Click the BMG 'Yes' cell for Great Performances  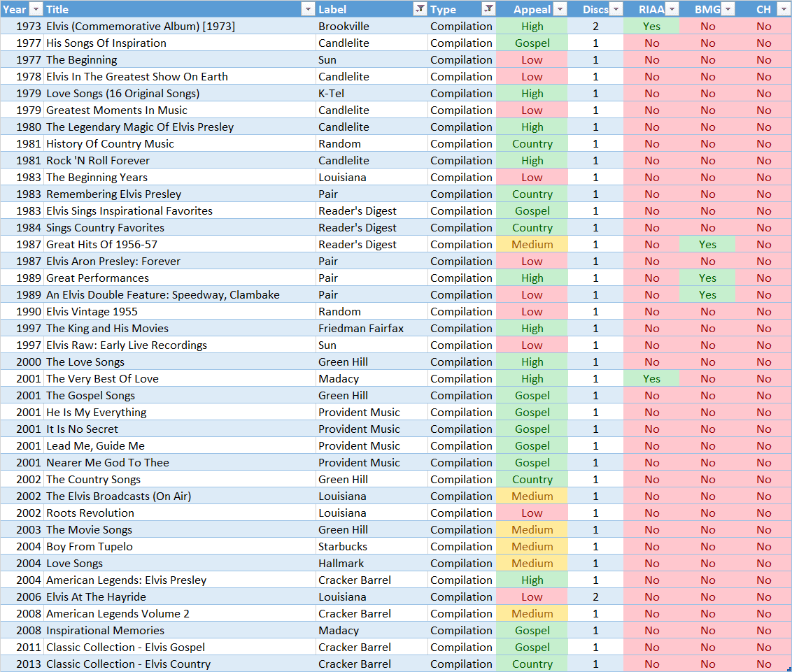pos(707,278)
